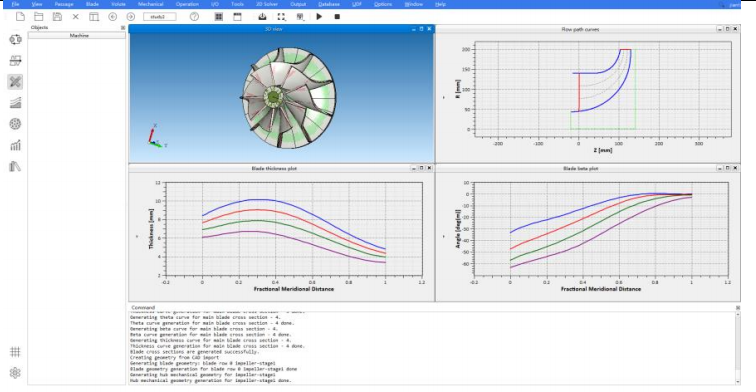
Task: Stop the run with the square stop button
Action: point(337,16)
